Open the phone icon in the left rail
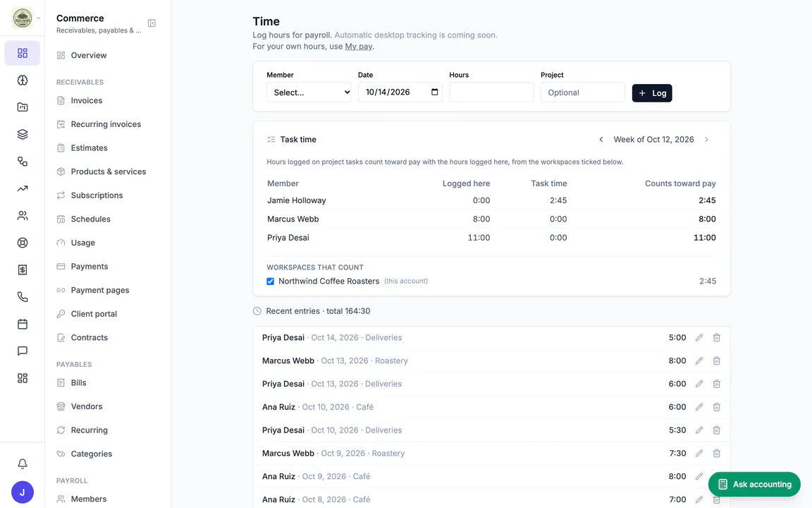The width and height of the screenshot is (812, 508). coord(23,297)
